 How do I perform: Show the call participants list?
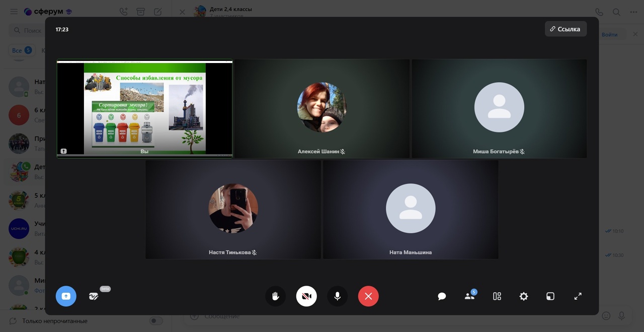(x=470, y=296)
